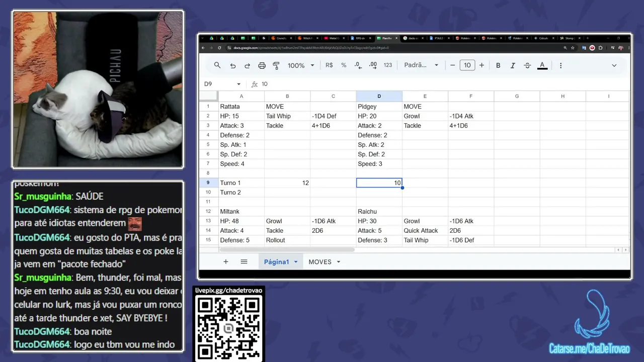Open the text color picker

click(x=542, y=65)
